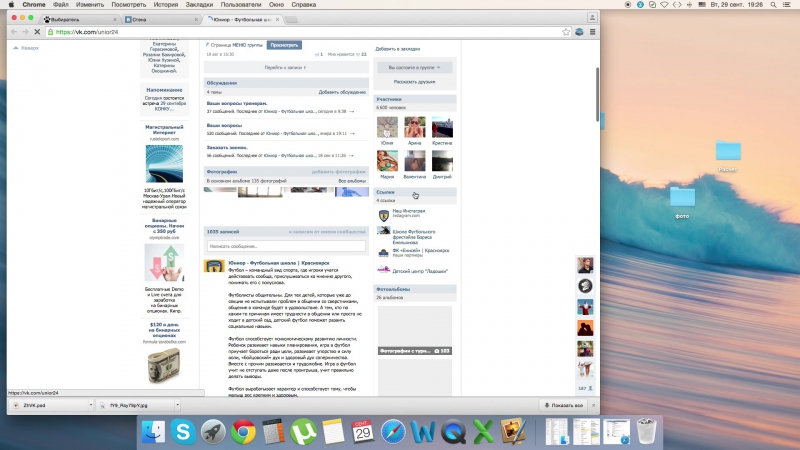Open Finder from the Dock
The height and width of the screenshot is (450, 800).
153,432
